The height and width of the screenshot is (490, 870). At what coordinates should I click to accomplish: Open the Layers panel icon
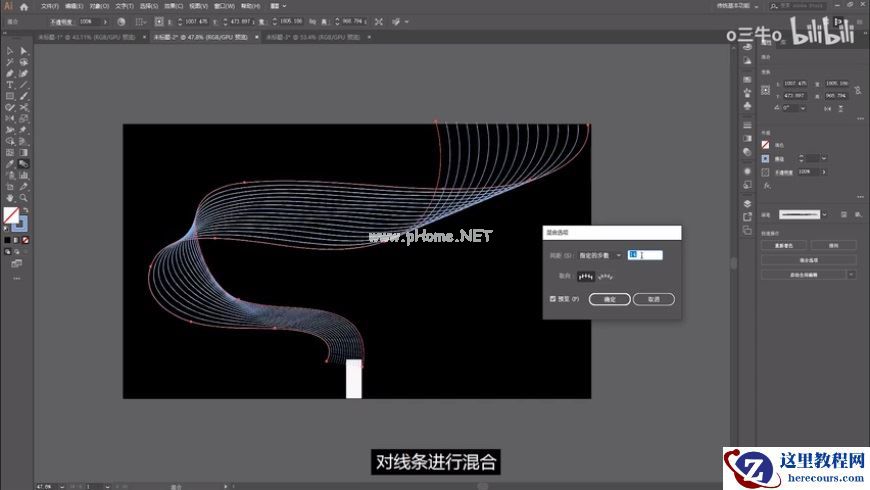[x=747, y=203]
